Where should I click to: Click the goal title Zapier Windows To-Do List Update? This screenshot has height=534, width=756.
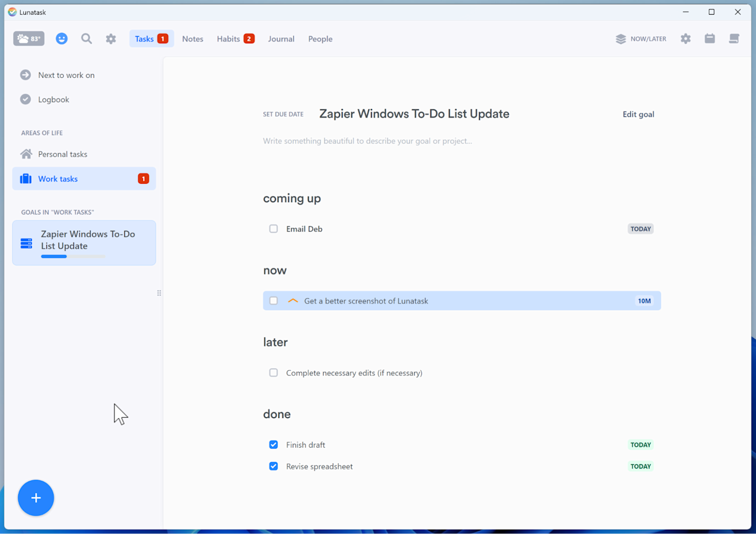coord(414,114)
